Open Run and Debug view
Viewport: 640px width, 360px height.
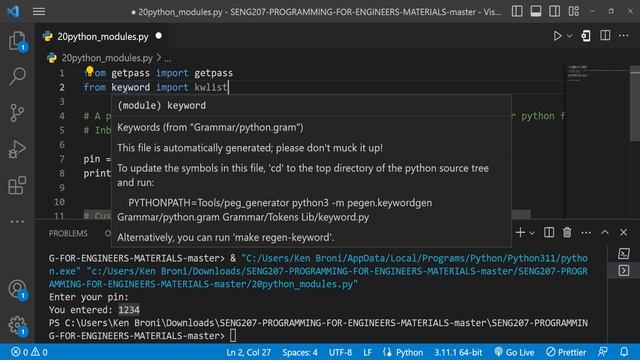[17, 149]
